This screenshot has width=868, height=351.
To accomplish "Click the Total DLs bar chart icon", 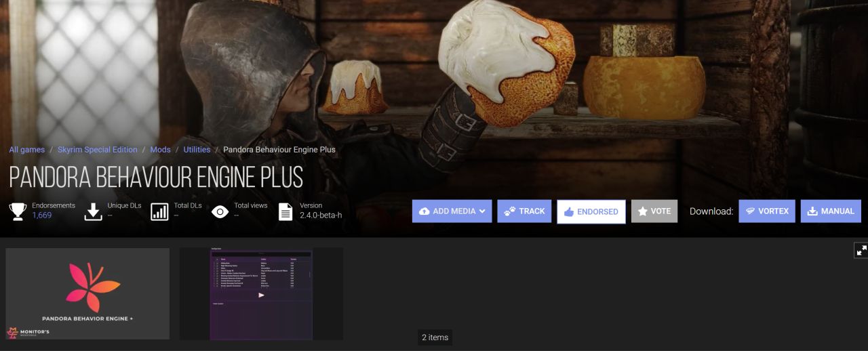I will (159, 211).
